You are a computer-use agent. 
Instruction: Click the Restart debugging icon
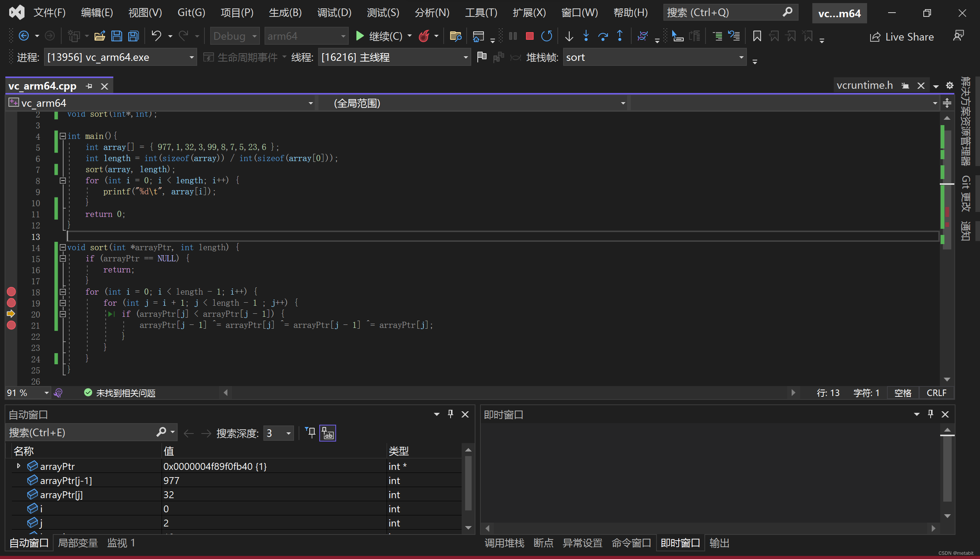point(546,36)
